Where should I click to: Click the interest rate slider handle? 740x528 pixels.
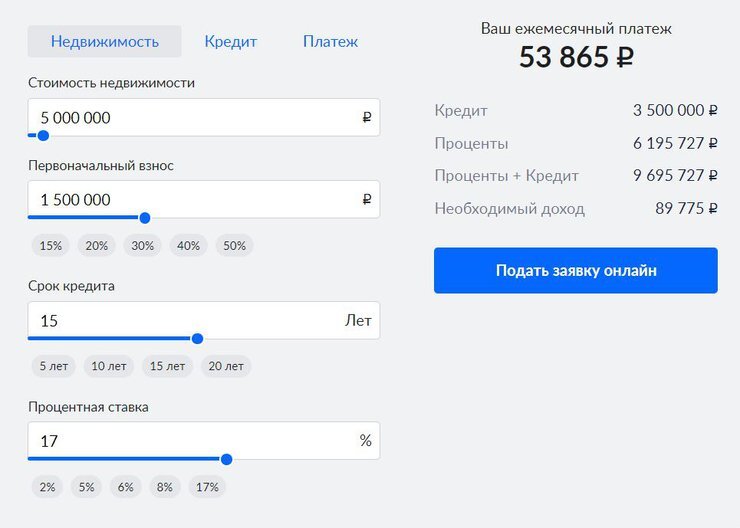click(226, 459)
